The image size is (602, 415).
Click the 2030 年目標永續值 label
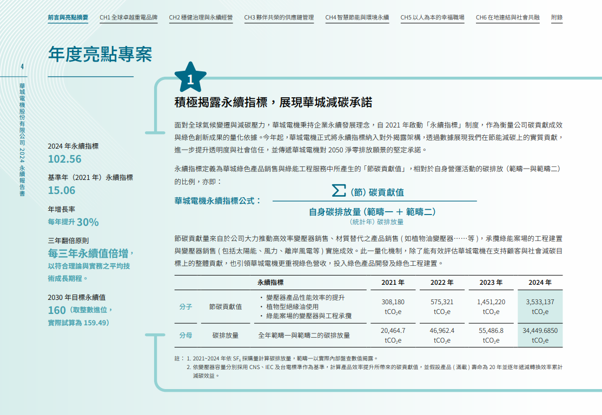[x=76, y=298]
